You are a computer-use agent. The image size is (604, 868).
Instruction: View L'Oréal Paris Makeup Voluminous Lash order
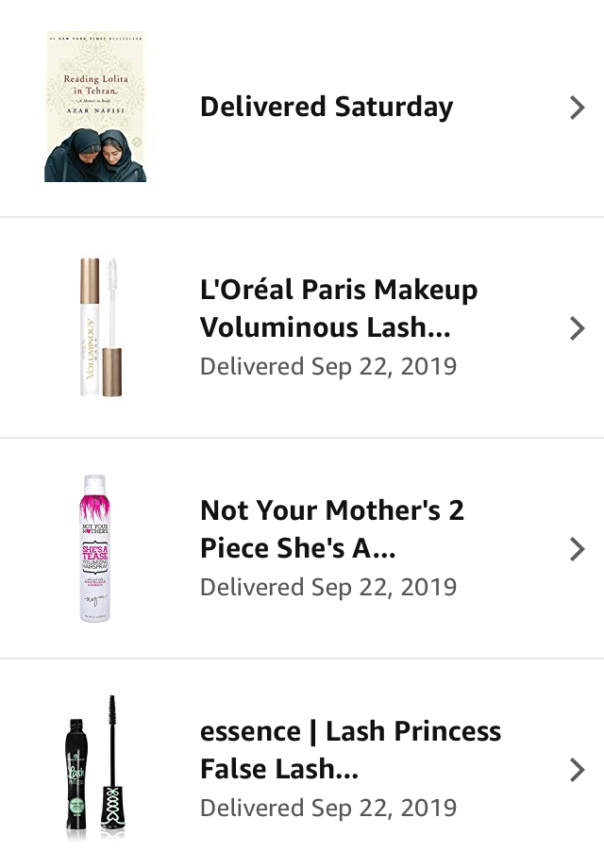339,309
